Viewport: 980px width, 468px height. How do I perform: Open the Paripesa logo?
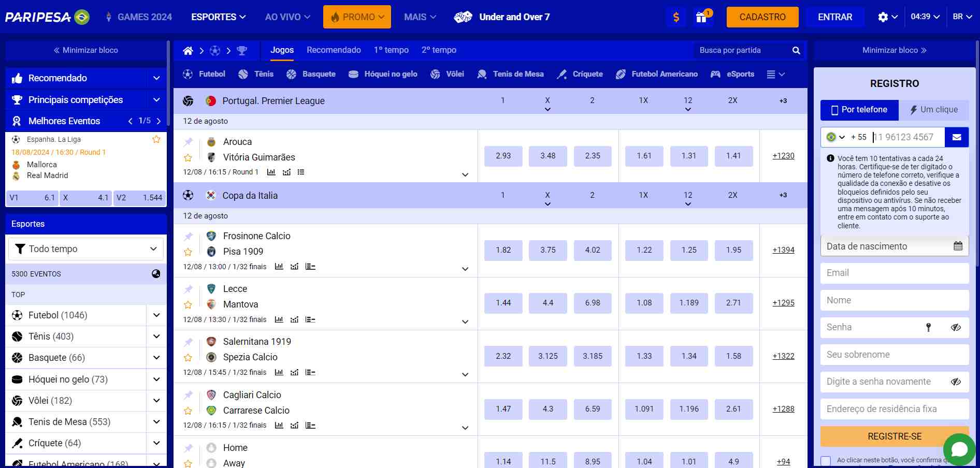pyautogui.click(x=47, y=17)
